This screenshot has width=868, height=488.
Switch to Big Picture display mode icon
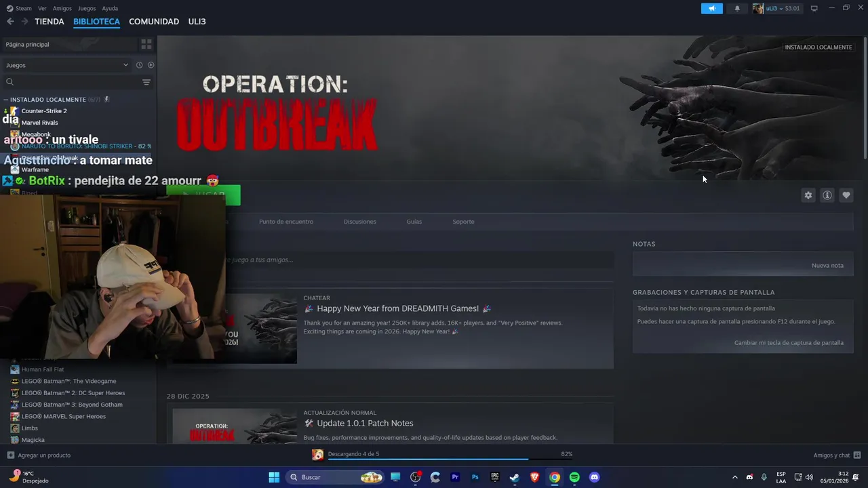click(x=814, y=8)
